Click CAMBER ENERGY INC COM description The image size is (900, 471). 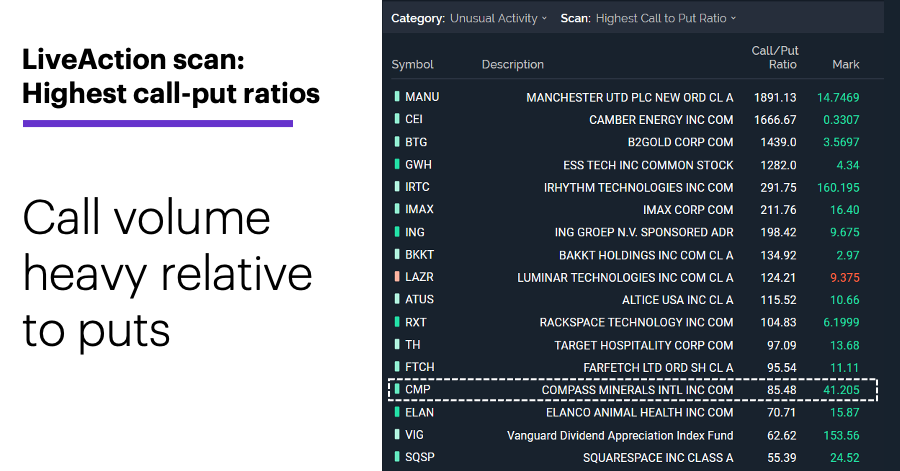[x=661, y=120]
